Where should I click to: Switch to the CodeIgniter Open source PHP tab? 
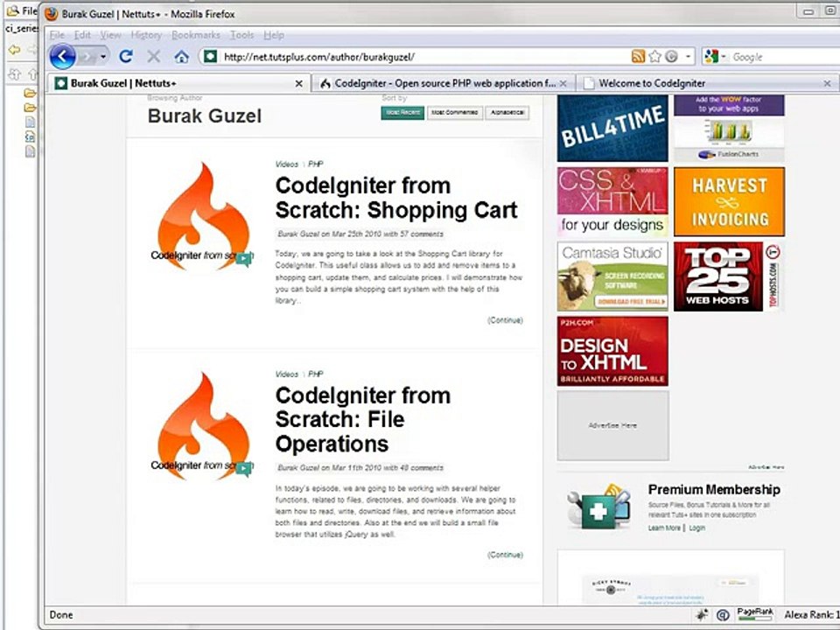coord(443,83)
